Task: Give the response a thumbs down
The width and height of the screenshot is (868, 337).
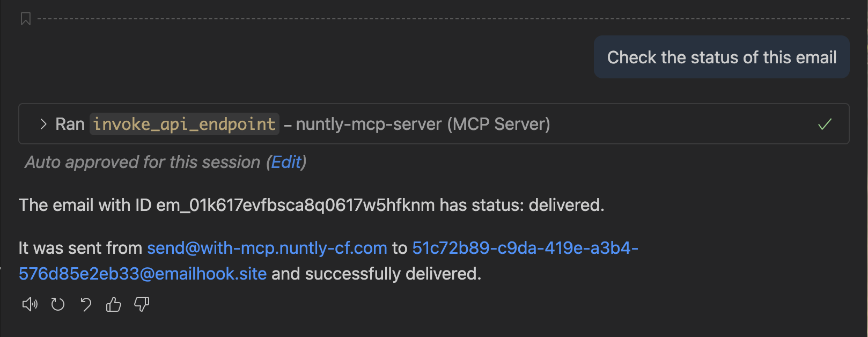Action: tap(142, 305)
